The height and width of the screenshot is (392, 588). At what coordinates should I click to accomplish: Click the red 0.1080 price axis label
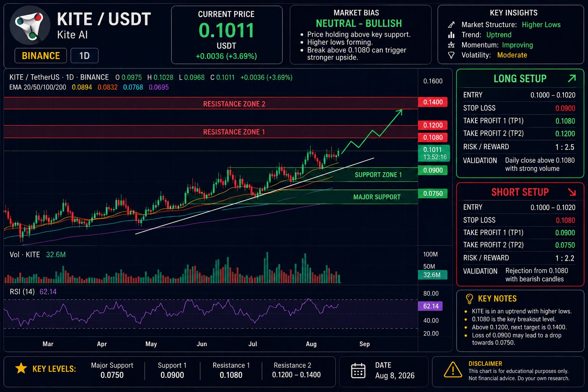433,137
